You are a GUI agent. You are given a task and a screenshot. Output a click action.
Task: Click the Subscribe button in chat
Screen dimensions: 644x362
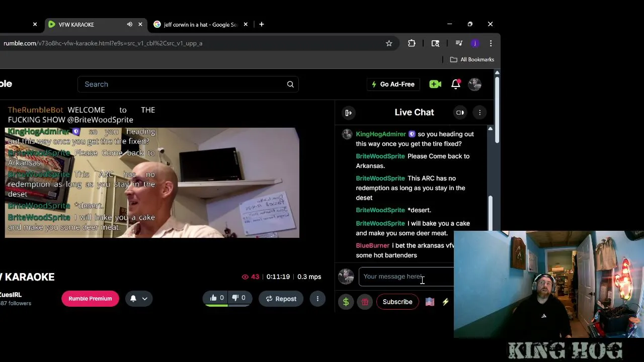click(x=397, y=302)
